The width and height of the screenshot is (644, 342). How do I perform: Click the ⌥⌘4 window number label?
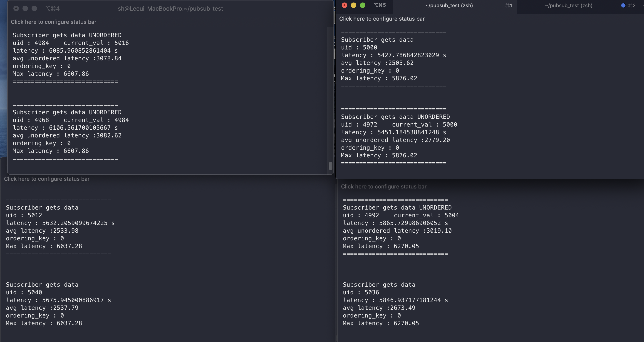(52, 8)
